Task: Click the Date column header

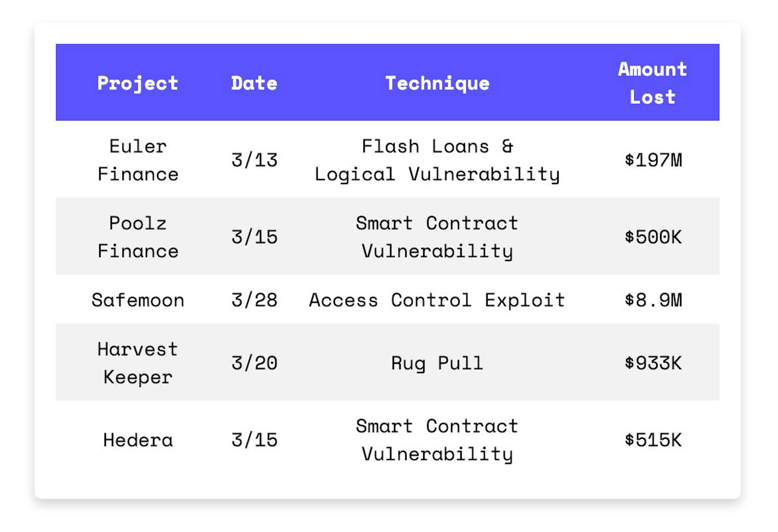Action: 254,83
